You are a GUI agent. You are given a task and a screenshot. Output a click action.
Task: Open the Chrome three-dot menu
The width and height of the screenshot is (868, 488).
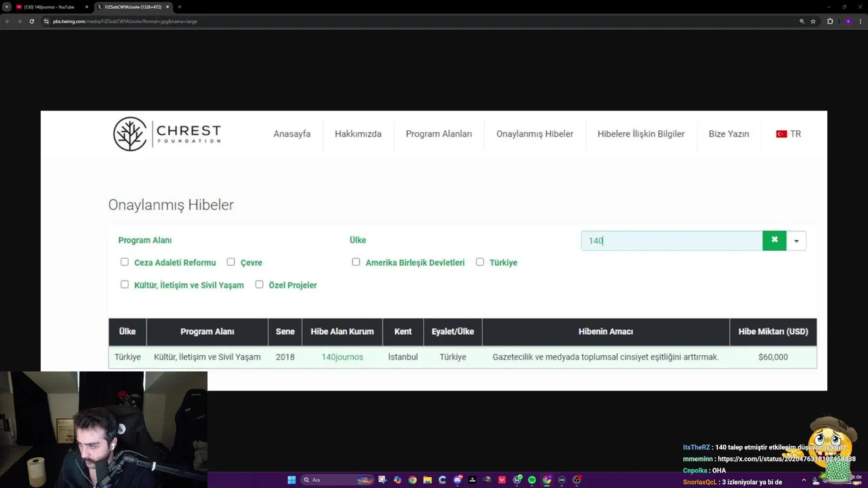861,21
